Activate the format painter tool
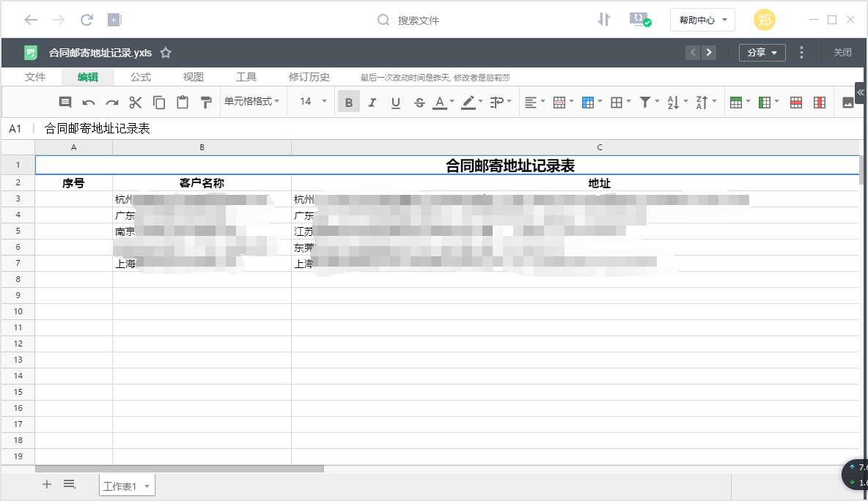The width and height of the screenshot is (868, 501). (x=206, y=102)
